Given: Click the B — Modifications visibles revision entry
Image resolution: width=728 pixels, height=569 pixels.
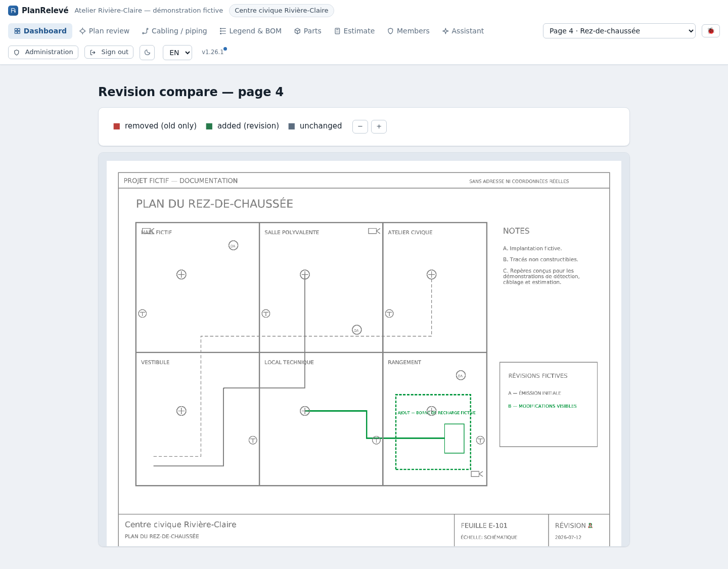Looking at the screenshot, I should click(x=542, y=406).
